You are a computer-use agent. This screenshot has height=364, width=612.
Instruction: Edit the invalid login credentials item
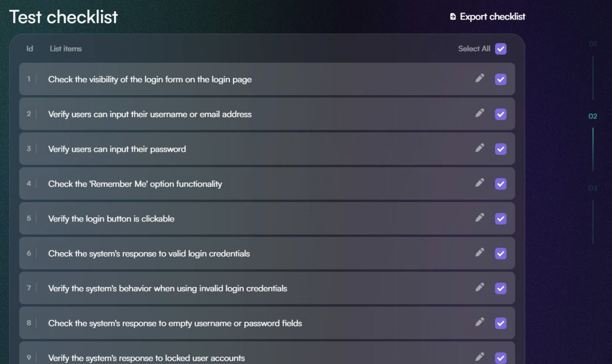480,287
